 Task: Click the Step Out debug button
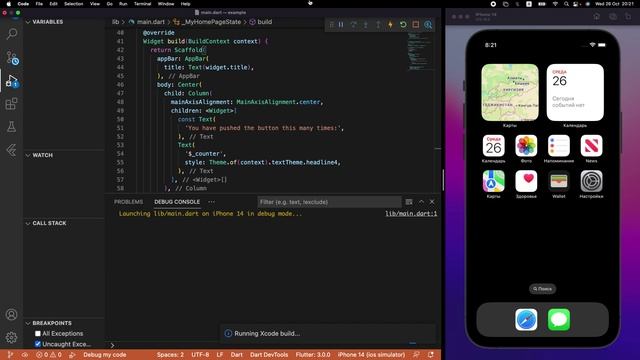click(x=378, y=24)
